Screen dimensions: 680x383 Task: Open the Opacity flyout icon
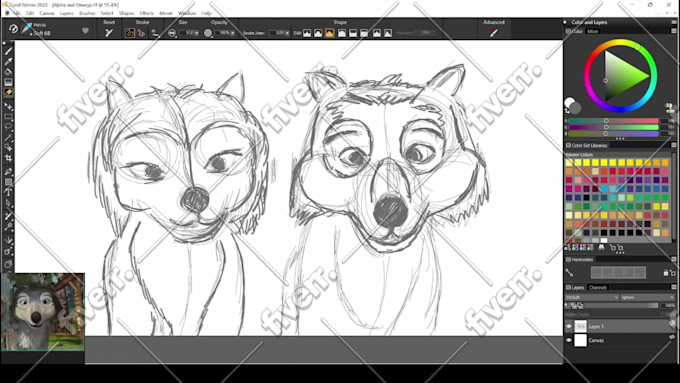[x=208, y=33]
